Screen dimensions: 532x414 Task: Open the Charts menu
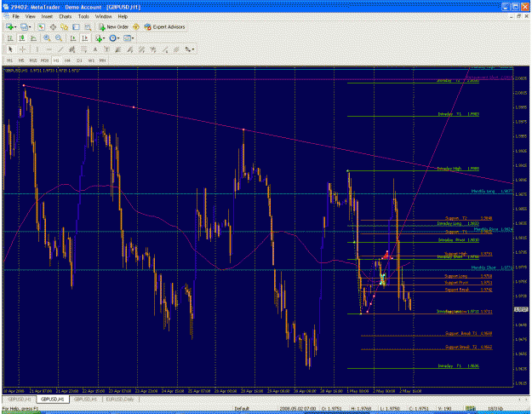point(66,16)
